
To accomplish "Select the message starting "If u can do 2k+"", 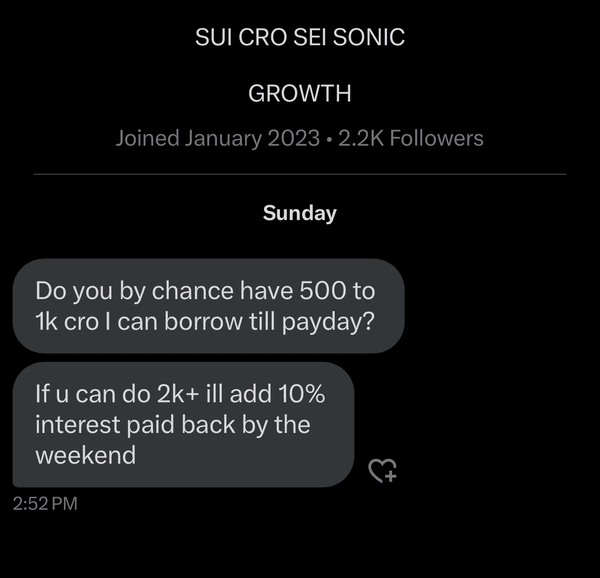I will (x=183, y=424).
